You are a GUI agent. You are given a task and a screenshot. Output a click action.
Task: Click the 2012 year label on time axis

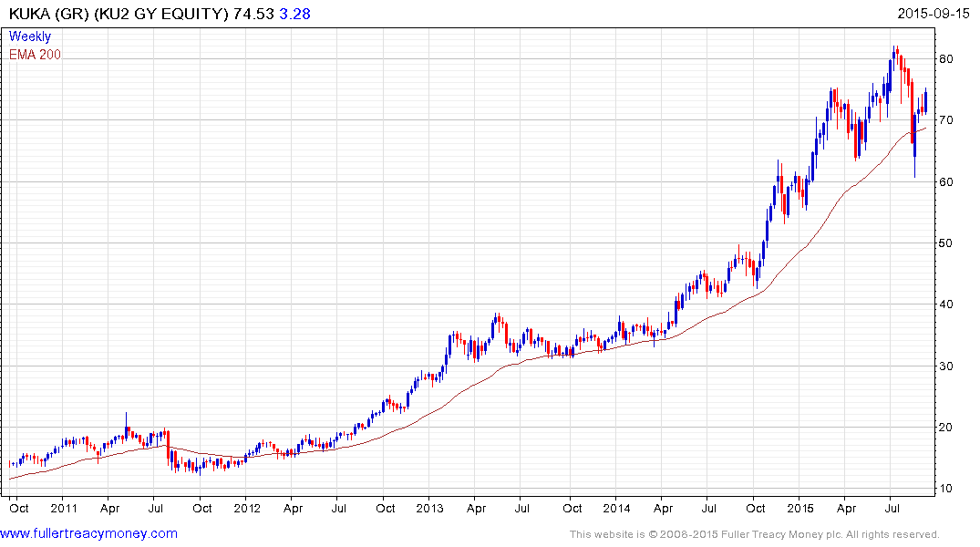coord(247,508)
